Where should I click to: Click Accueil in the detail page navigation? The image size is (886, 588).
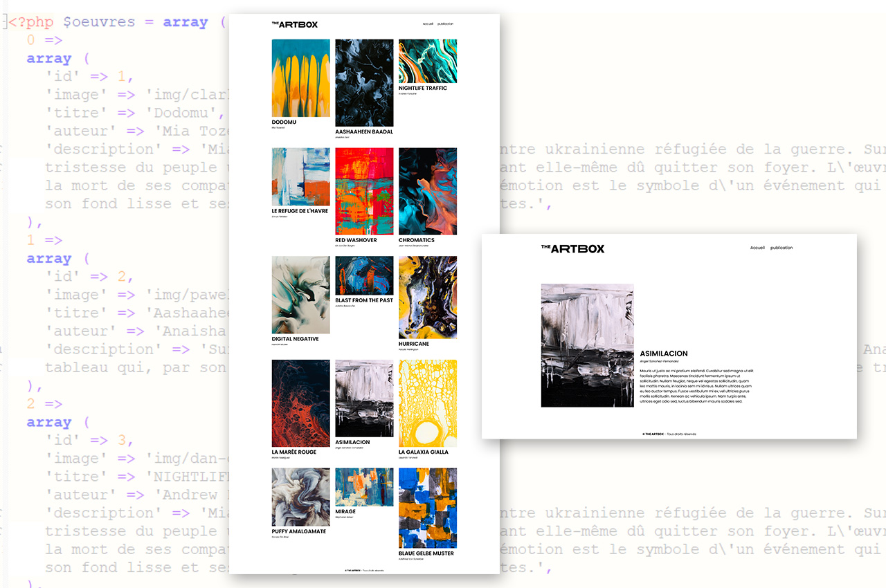point(757,248)
